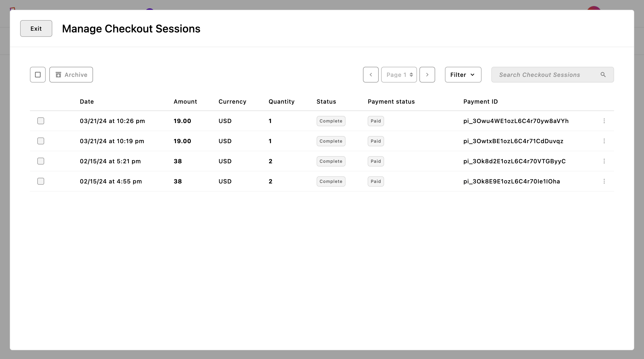Focus the Search Checkout Sessions field
Screen dimensions: 644x359
[545, 75]
